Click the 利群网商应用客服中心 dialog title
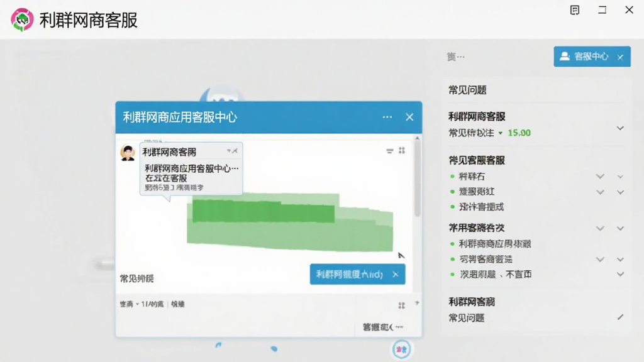This screenshot has width=644, height=362. (x=180, y=118)
